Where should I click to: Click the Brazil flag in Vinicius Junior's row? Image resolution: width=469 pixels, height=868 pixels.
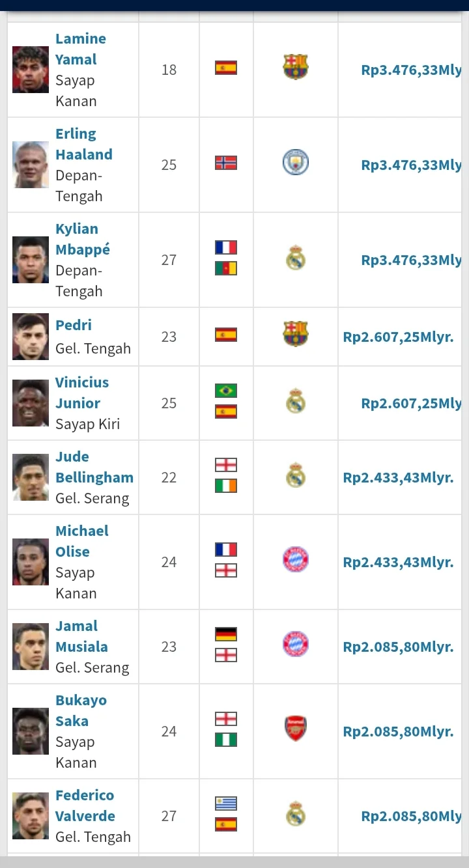(x=226, y=391)
